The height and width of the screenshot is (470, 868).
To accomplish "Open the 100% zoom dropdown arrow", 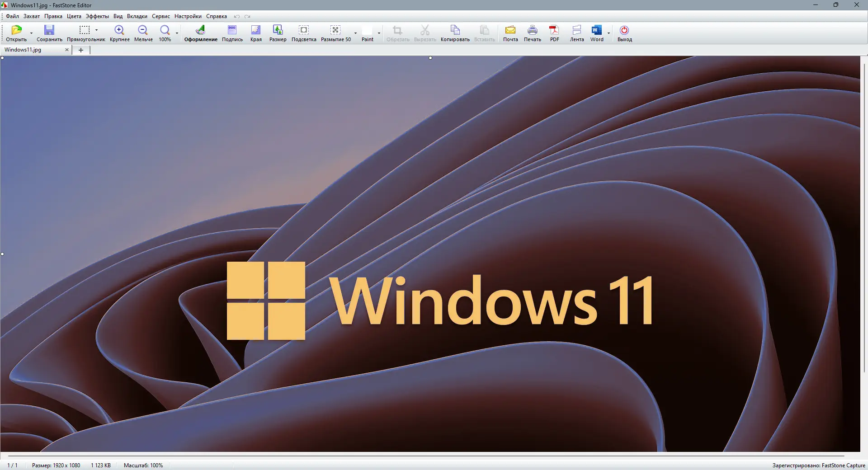I will click(x=177, y=33).
